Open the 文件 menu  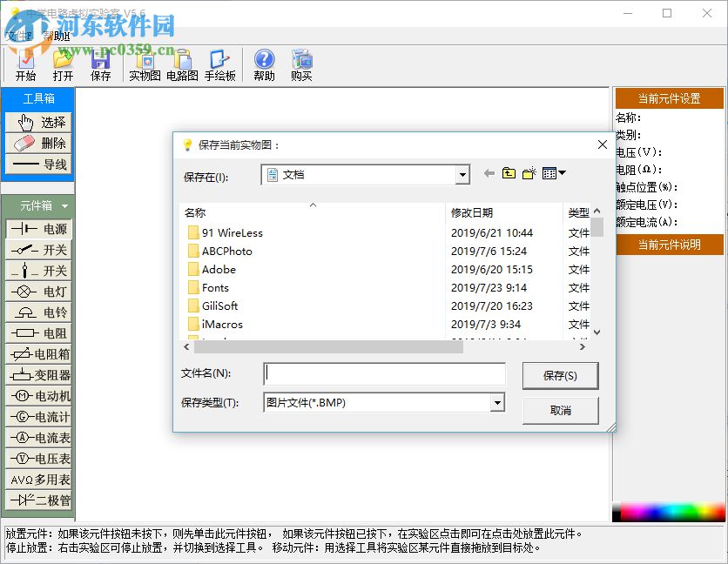(x=19, y=36)
